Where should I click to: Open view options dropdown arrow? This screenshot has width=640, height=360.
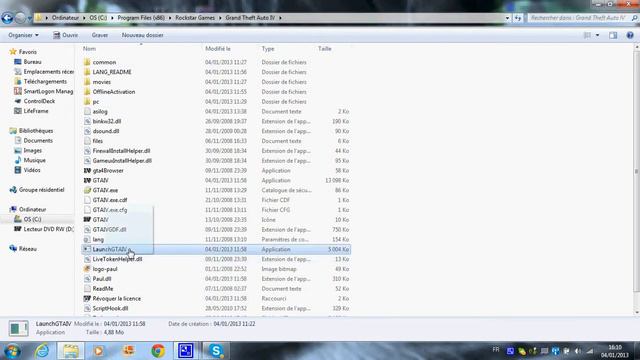(x=598, y=36)
